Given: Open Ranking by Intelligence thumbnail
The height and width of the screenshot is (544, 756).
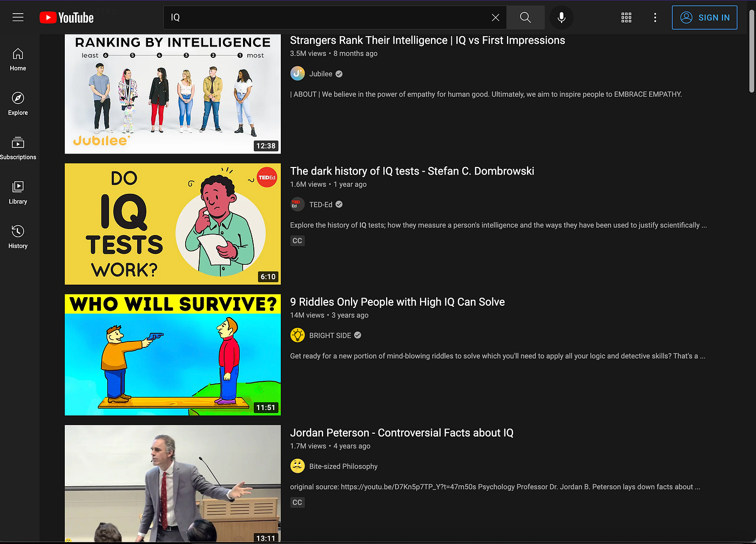Looking at the screenshot, I should pos(173,94).
